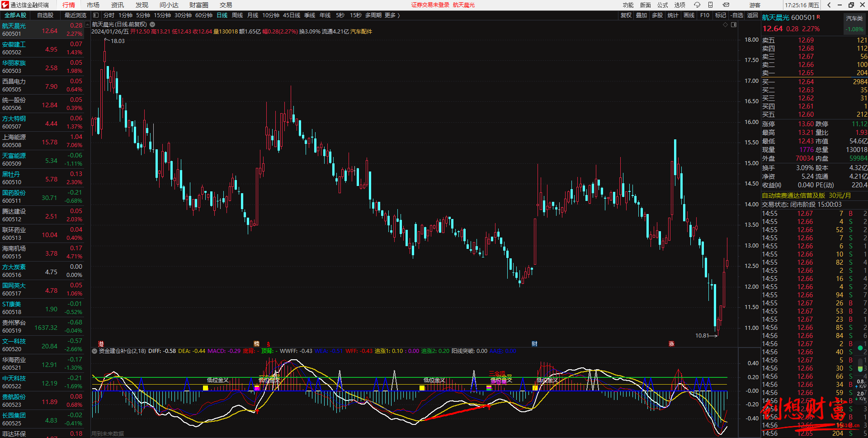The height and width of the screenshot is (438, 868).
Task: Open the 公式 menu
Action: [x=662, y=5]
